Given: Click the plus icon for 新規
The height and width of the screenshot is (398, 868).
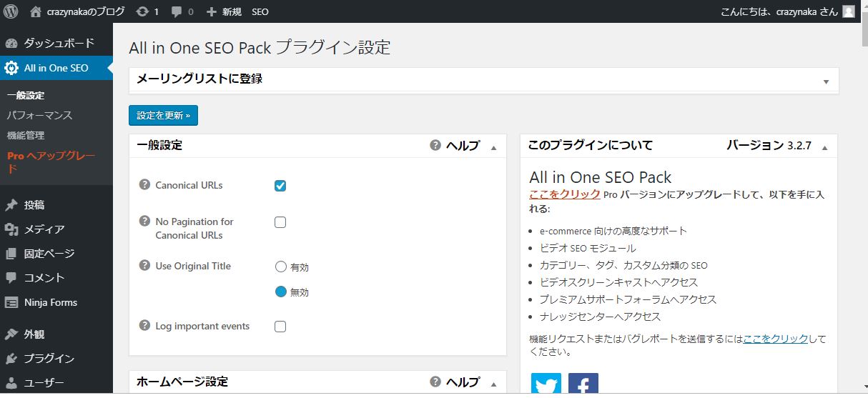Looking at the screenshot, I should pyautogui.click(x=211, y=12).
